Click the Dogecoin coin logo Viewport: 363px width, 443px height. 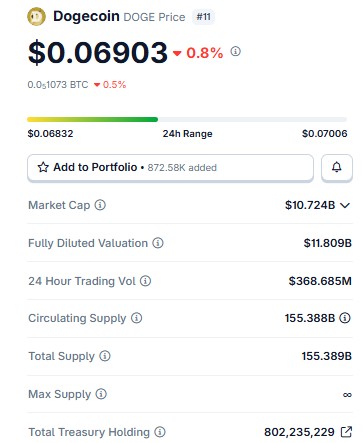(36, 16)
